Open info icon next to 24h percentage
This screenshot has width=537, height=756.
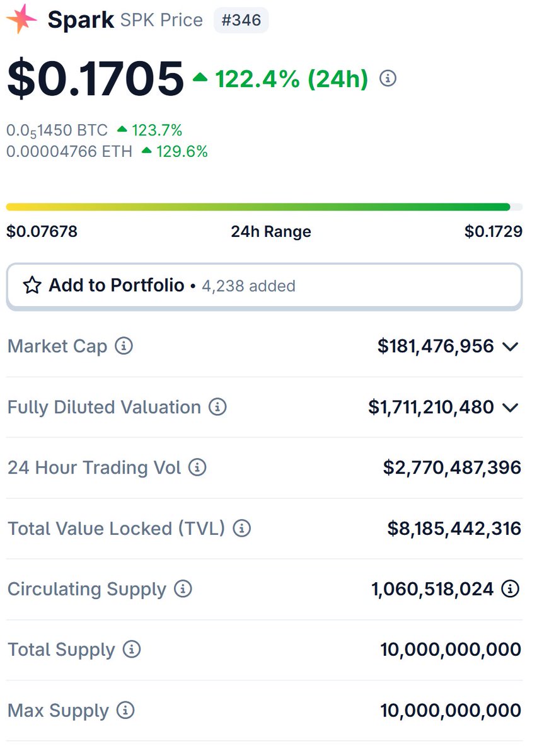pyautogui.click(x=388, y=79)
